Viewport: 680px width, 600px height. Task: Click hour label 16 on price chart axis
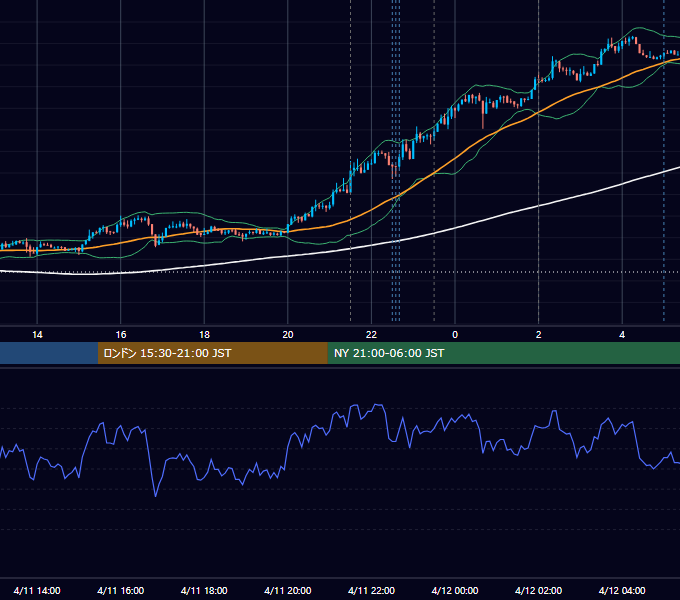click(121, 335)
